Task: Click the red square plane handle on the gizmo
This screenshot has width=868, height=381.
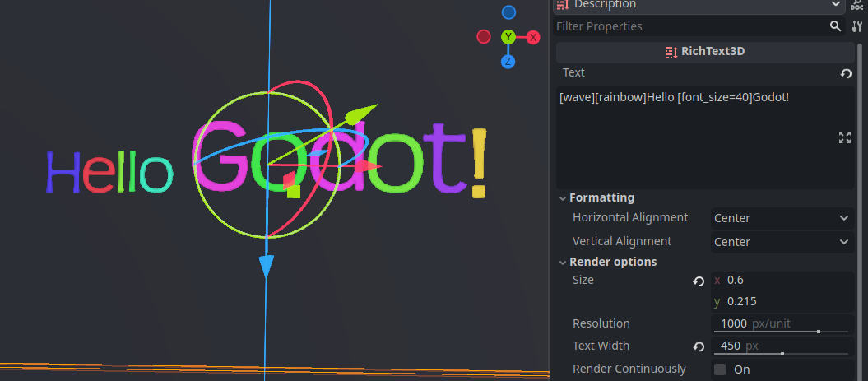Action: (x=289, y=180)
